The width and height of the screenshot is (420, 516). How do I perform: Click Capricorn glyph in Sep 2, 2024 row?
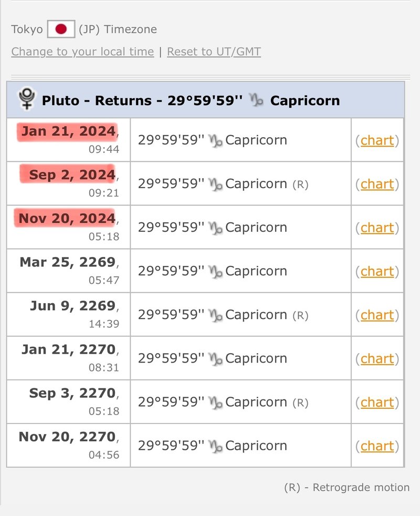216,184
